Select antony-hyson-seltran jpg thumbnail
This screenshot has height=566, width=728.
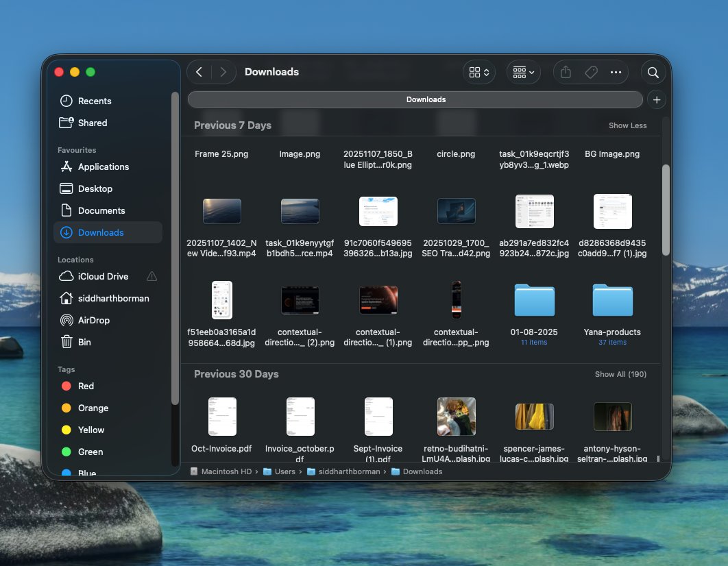point(613,416)
